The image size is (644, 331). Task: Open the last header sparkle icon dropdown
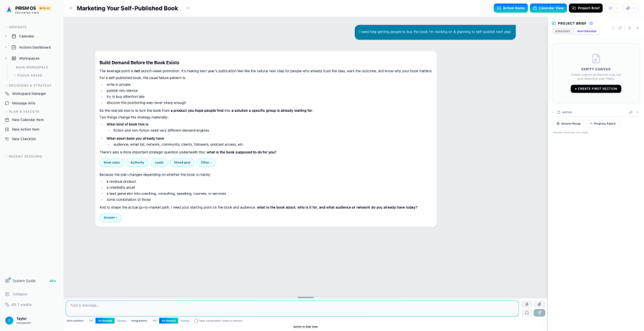pos(630,8)
